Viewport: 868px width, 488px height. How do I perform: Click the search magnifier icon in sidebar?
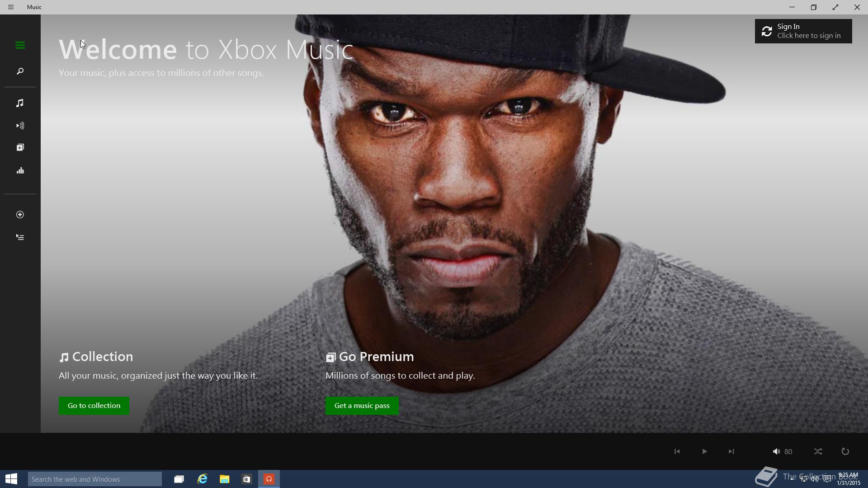(20, 71)
